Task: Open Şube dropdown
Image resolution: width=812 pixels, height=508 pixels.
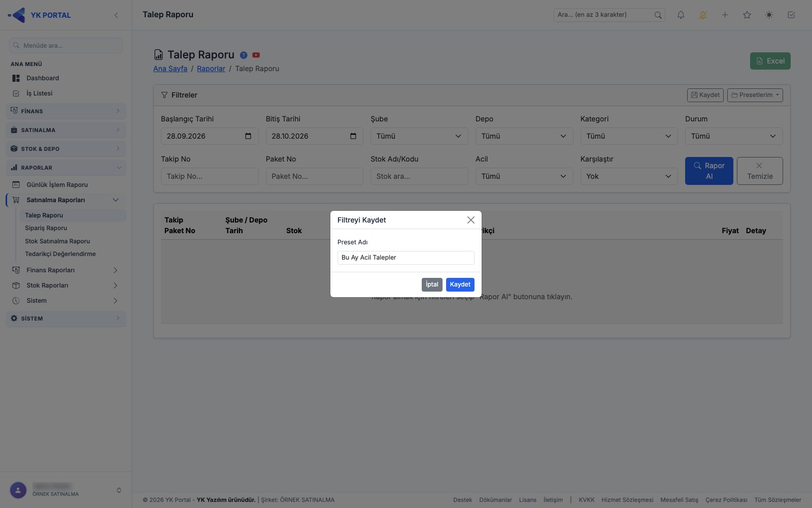Action: [419, 136]
